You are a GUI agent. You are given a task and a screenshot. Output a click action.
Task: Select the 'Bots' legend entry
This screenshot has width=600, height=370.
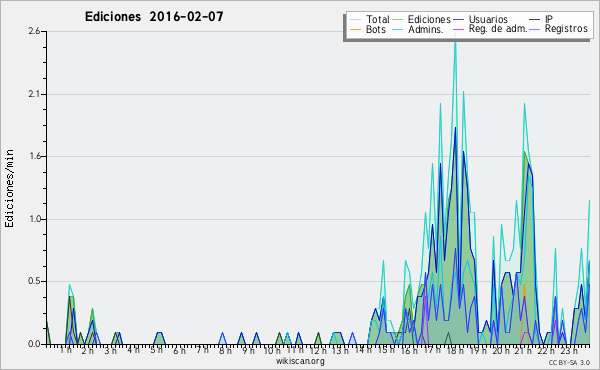[x=376, y=29]
